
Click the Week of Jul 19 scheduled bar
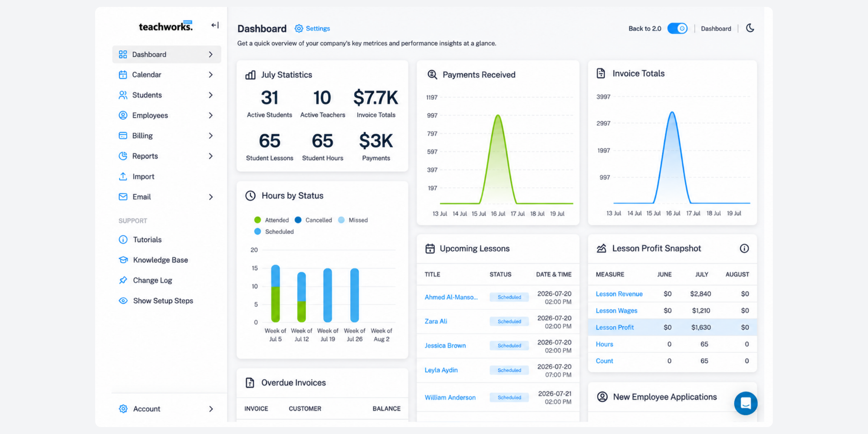[328, 295]
